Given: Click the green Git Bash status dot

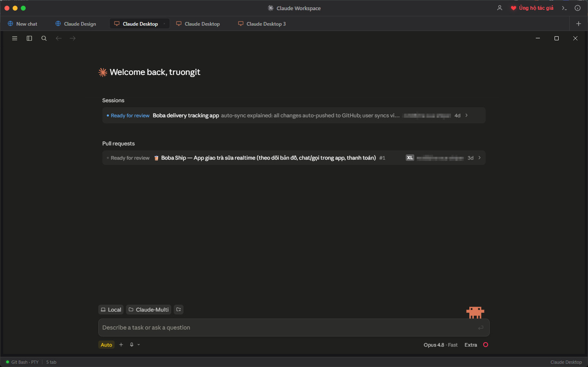Looking at the screenshot, I should 7,362.
